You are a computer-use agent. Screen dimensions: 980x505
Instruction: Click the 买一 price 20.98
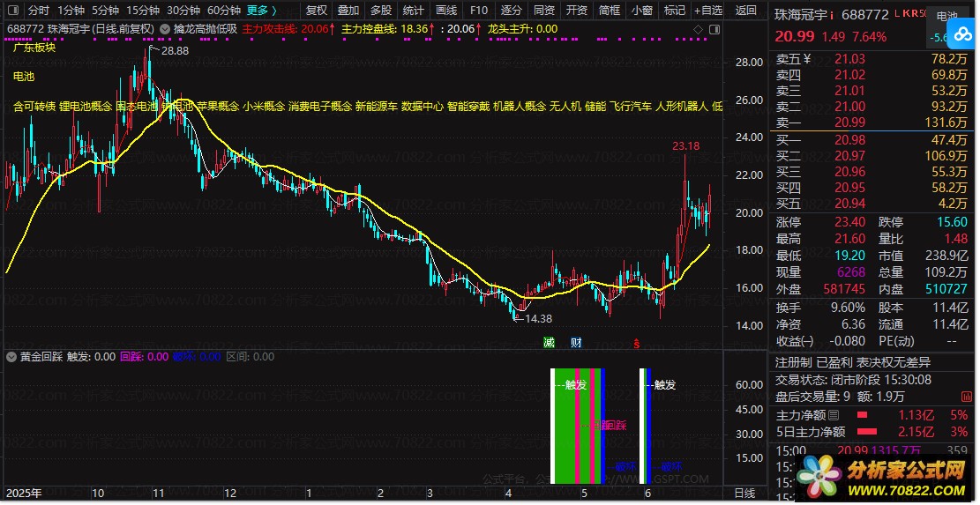click(850, 139)
